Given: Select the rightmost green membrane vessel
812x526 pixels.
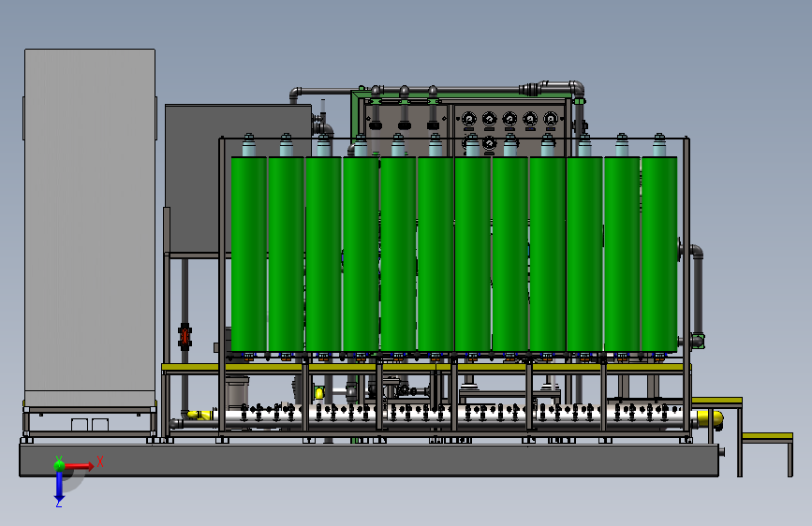Looking at the screenshot, I should [658, 254].
